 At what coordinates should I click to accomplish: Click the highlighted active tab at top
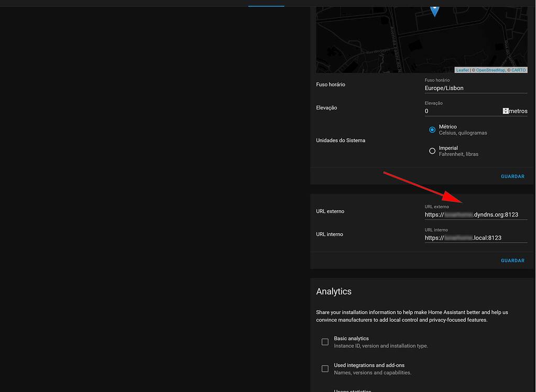click(x=266, y=4)
